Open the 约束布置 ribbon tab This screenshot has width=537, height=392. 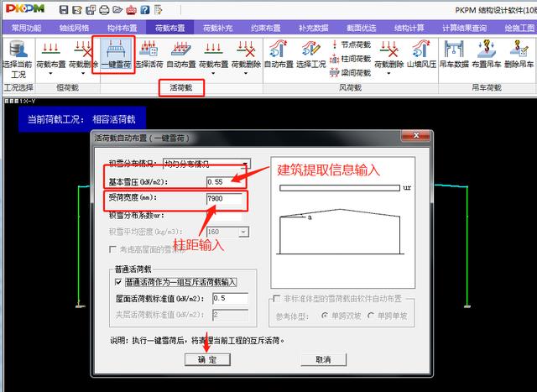tap(266, 28)
